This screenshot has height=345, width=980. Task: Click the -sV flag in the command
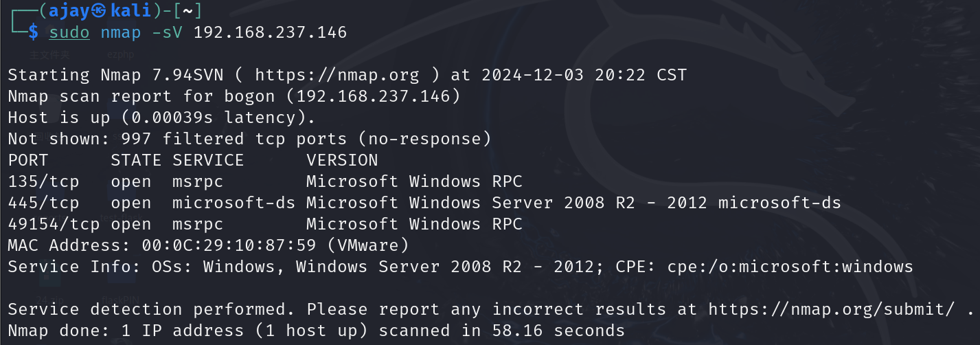tap(167, 32)
